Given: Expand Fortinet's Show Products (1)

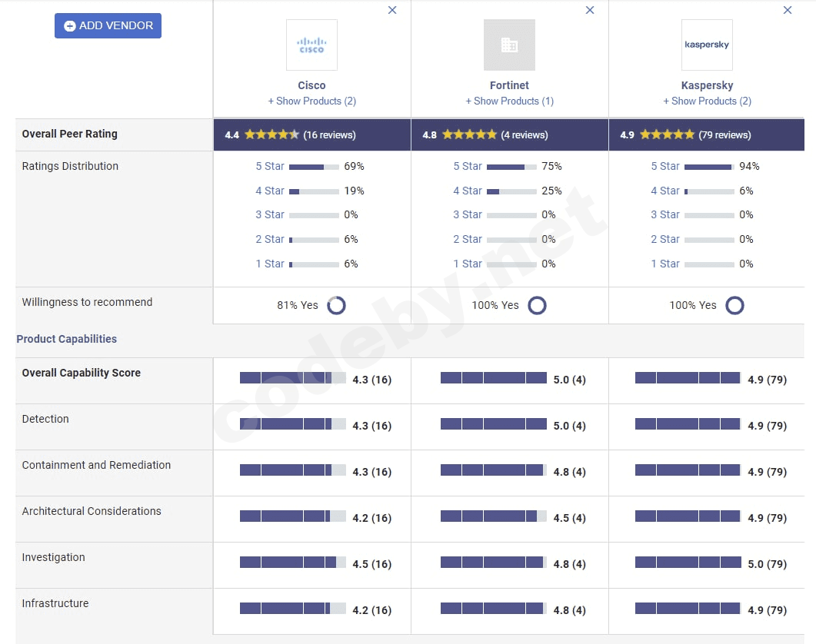Looking at the screenshot, I should click(x=509, y=101).
